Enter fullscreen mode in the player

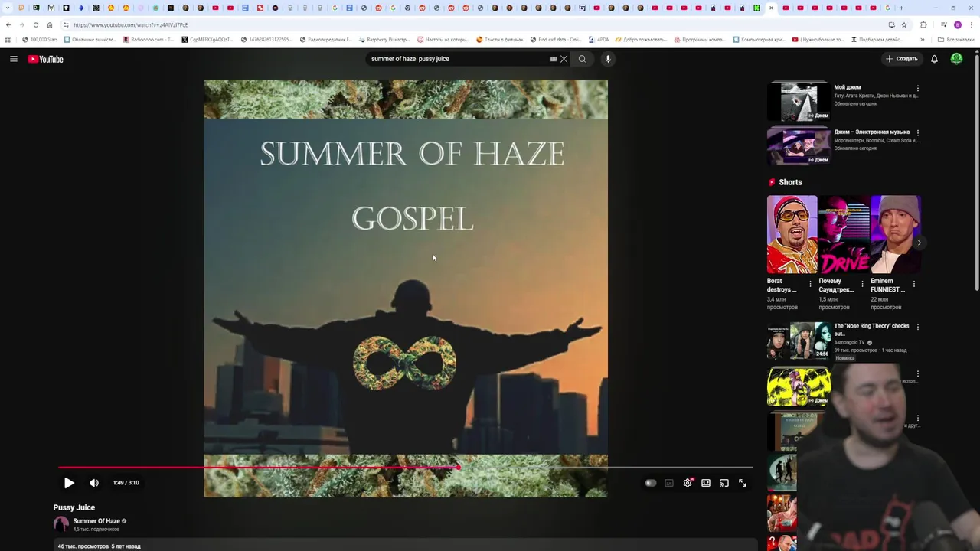point(743,483)
